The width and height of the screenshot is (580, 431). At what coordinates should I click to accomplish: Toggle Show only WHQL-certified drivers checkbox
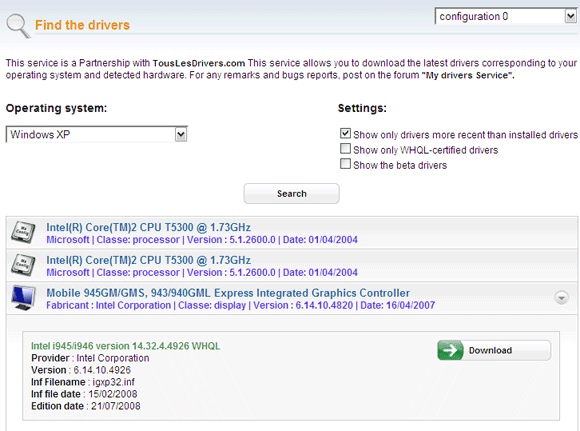tap(345, 149)
